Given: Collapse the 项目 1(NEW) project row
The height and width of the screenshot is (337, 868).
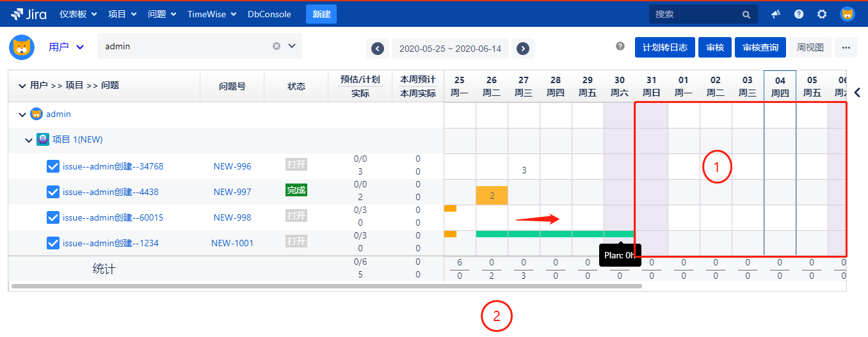Looking at the screenshot, I should (29, 140).
